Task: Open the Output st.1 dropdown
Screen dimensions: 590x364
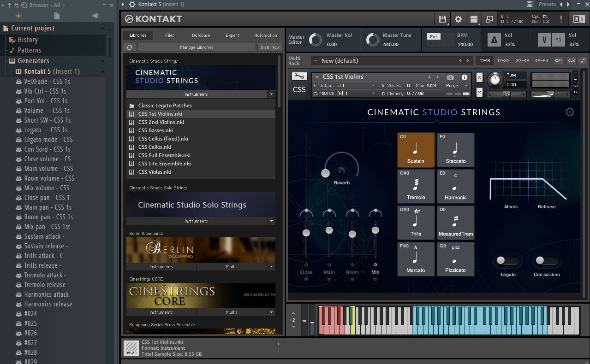Action: 373,86
